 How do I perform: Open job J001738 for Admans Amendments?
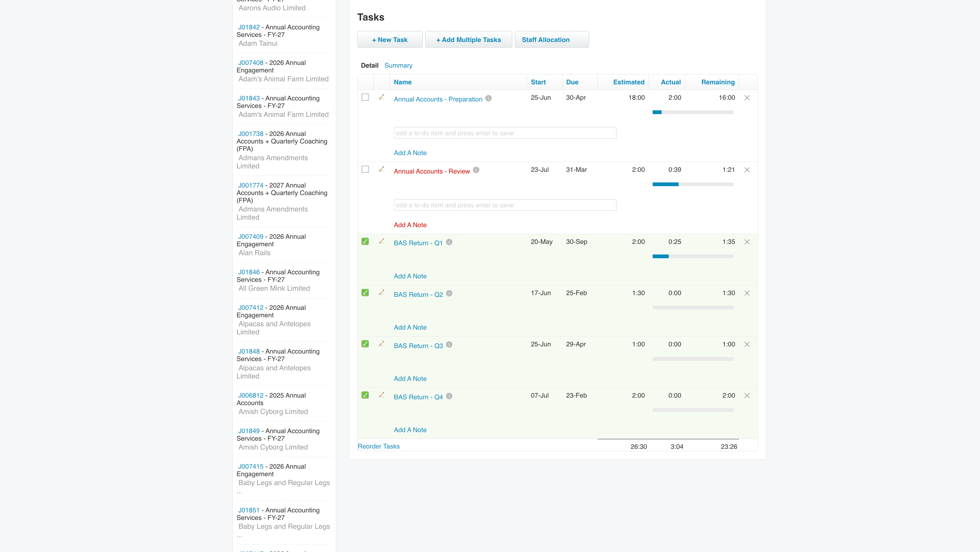pos(251,134)
